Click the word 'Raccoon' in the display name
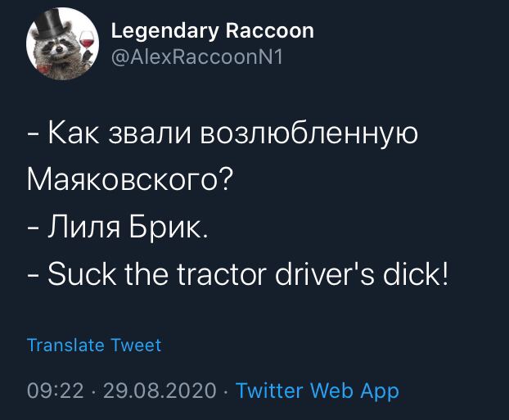This screenshot has height=420, width=509. 270,31
